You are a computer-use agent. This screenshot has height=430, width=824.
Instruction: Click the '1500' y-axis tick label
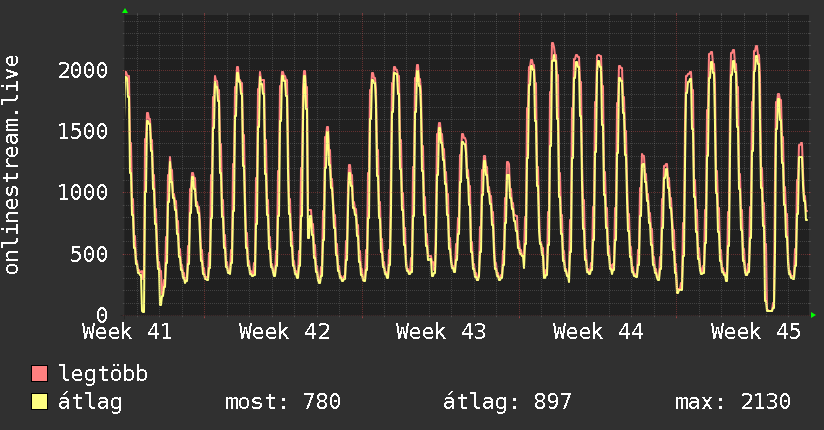(83, 131)
